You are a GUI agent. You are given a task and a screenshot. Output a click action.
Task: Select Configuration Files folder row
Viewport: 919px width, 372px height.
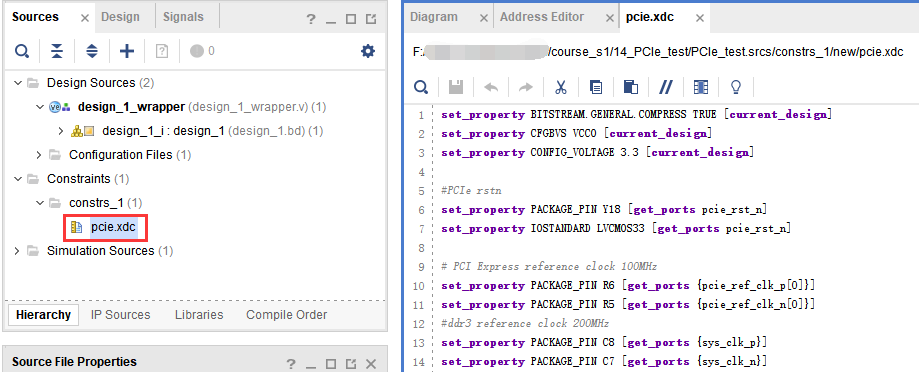click(121, 155)
